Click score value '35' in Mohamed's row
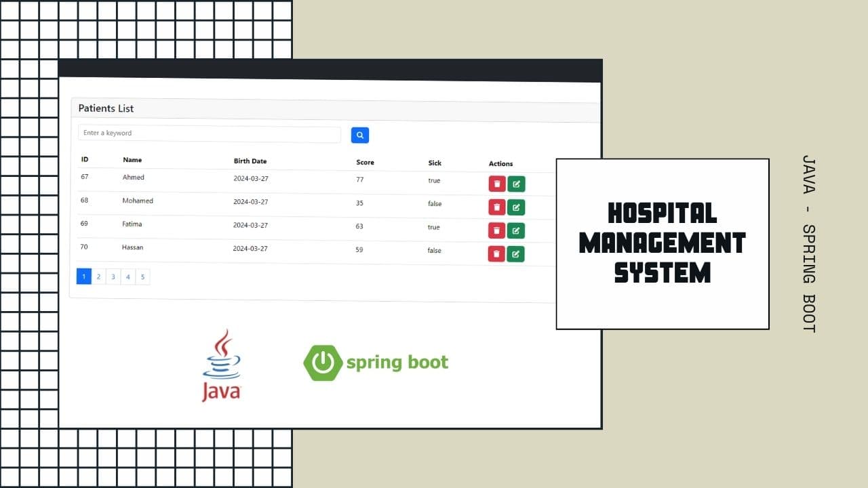 359,203
